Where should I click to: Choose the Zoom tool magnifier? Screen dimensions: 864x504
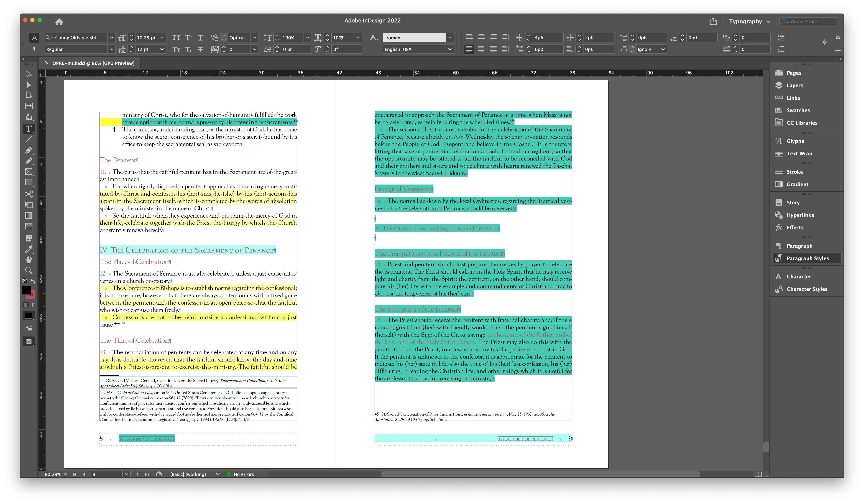coord(29,271)
